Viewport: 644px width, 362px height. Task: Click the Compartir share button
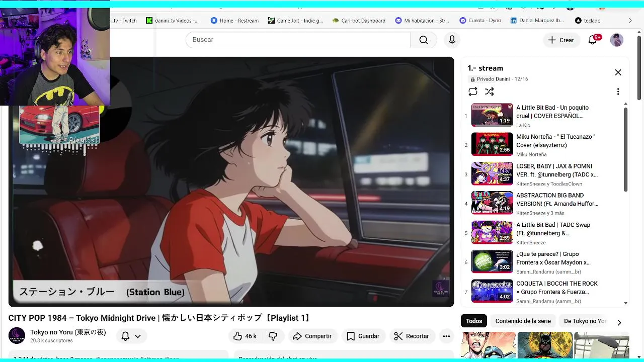tap(312, 336)
